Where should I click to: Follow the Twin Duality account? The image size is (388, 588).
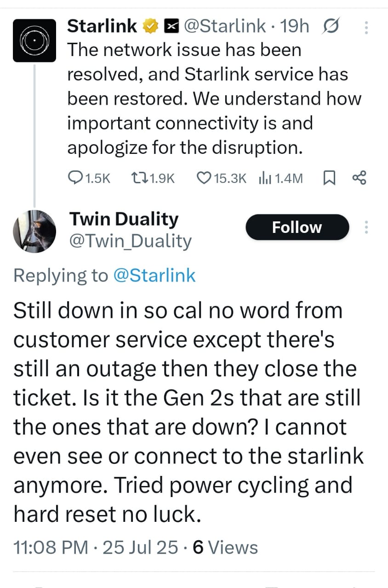coord(297,227)
